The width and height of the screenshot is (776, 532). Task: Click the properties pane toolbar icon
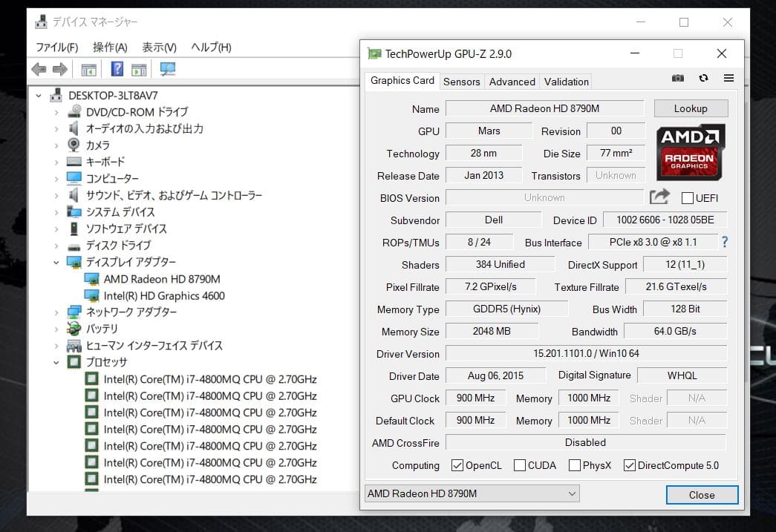pyautogui.click(x=88, y=70)
